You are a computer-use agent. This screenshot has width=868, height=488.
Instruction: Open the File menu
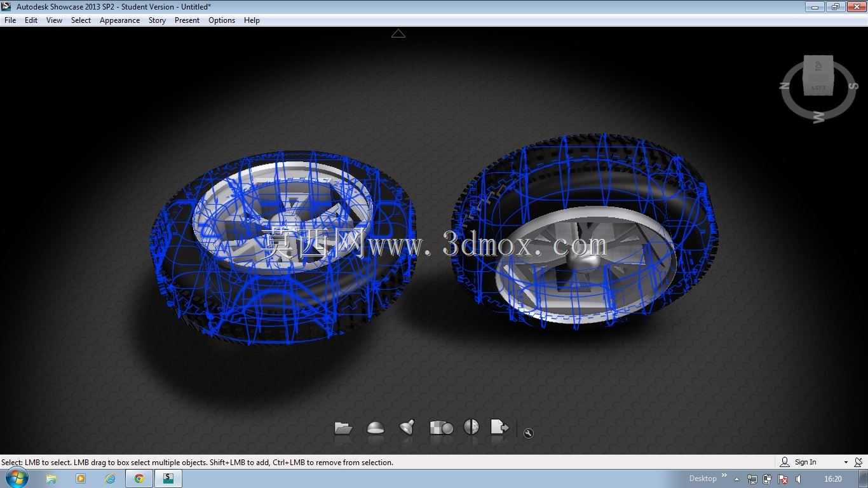pos(10,20)
